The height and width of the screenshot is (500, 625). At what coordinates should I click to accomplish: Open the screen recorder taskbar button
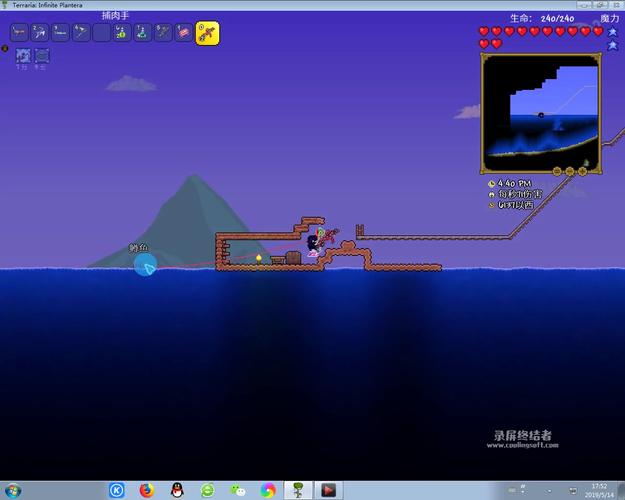(328, 490)
